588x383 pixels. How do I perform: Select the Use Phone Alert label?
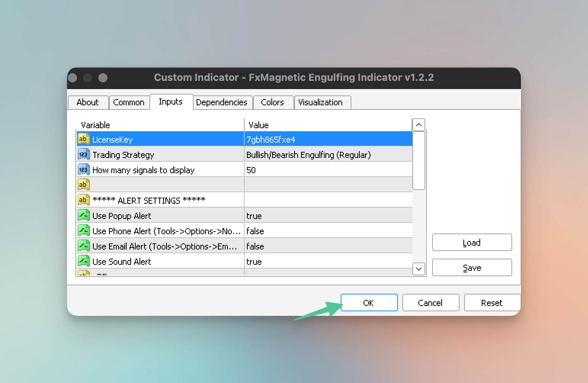click(x=167, y=231)
